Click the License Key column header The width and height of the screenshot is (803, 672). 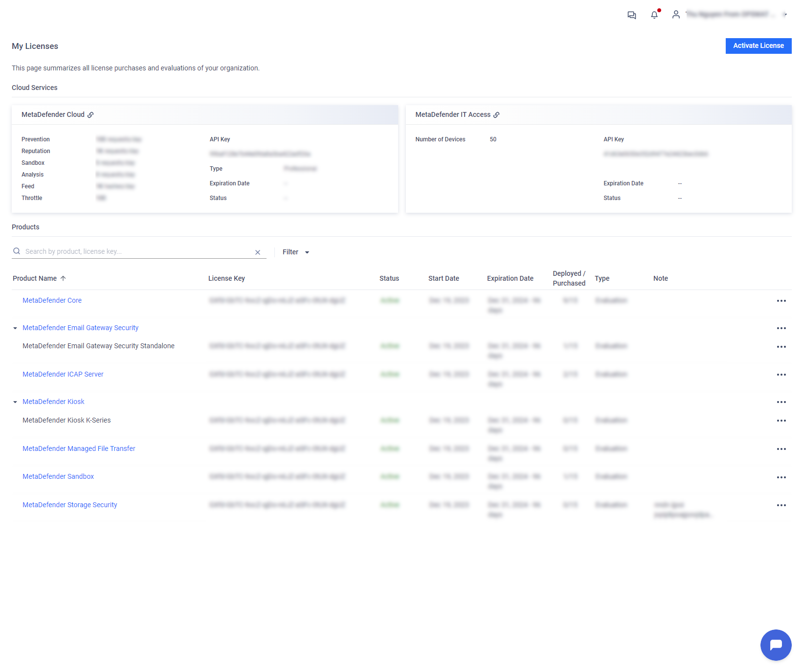[x=226, y=278]
